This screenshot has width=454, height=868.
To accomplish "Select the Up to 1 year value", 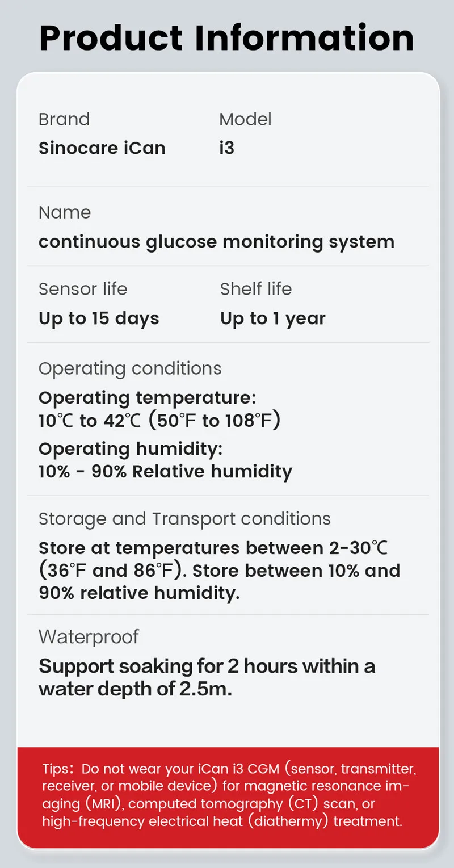I will [273, 318].
